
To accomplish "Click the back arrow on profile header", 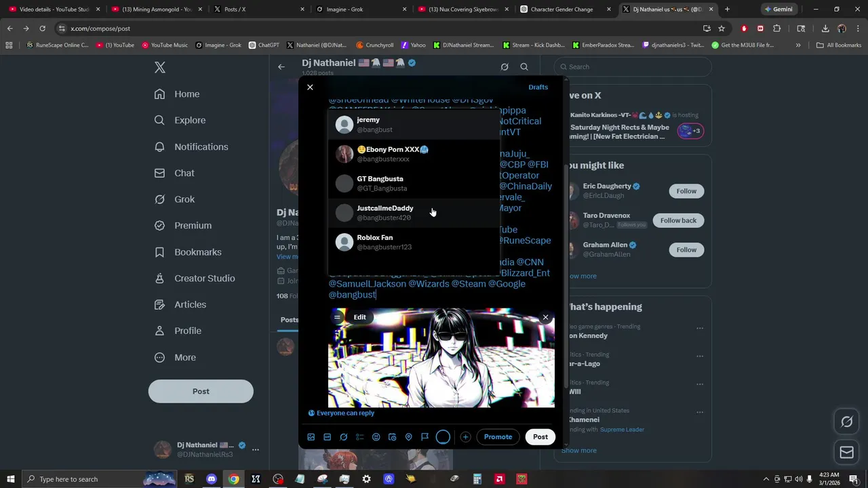I will pos(281,66).
